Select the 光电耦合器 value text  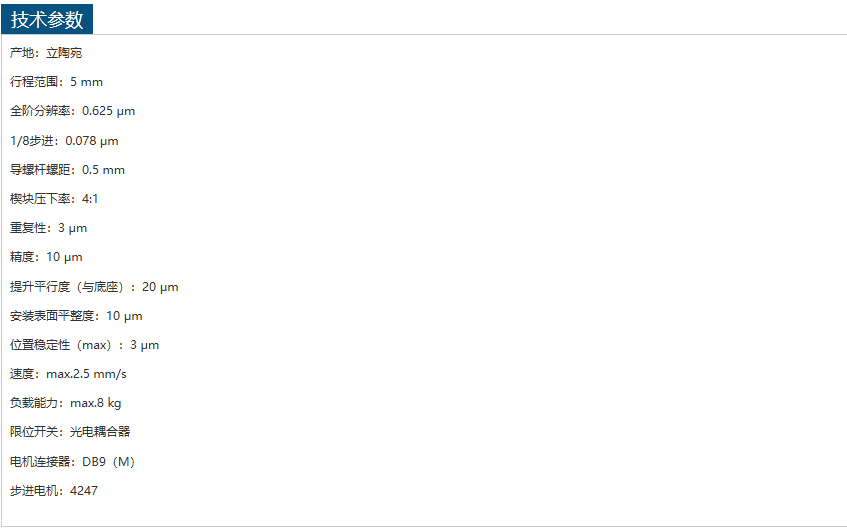point(100,432)
